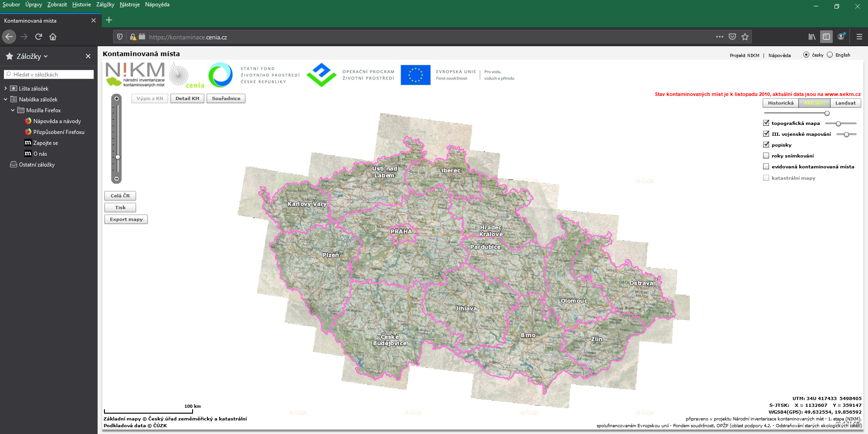Collapse the Mozilla Firefox bookmarks folder
Image resolution: width=868 pixels, height=434 pixels.
click(x=13, y=110)
